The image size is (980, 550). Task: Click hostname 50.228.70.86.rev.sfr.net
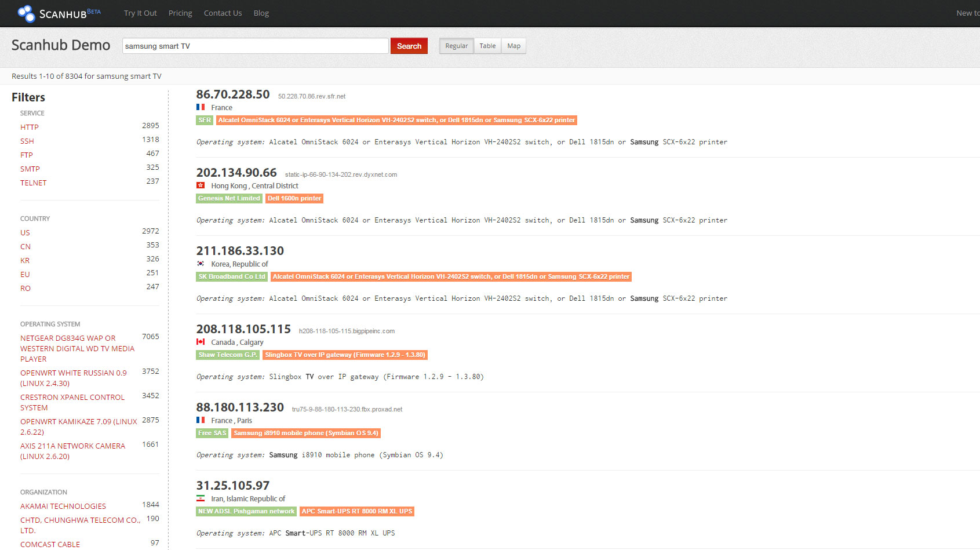312,96
